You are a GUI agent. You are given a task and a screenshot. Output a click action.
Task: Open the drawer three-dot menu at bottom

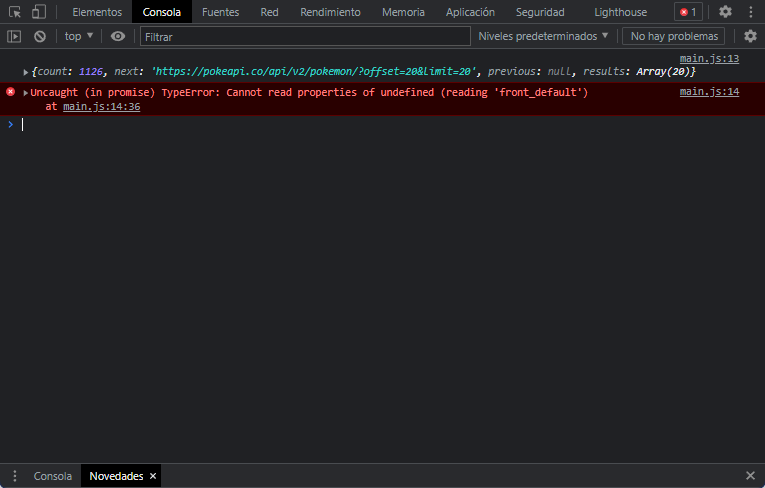pyautogui.click(x=15, y=476)
